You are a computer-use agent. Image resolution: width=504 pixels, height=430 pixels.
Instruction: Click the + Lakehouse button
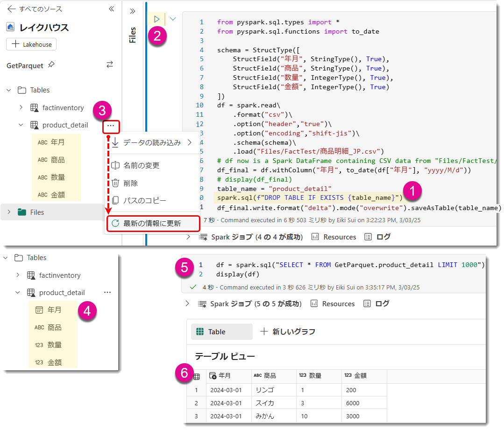click(31, 44)
